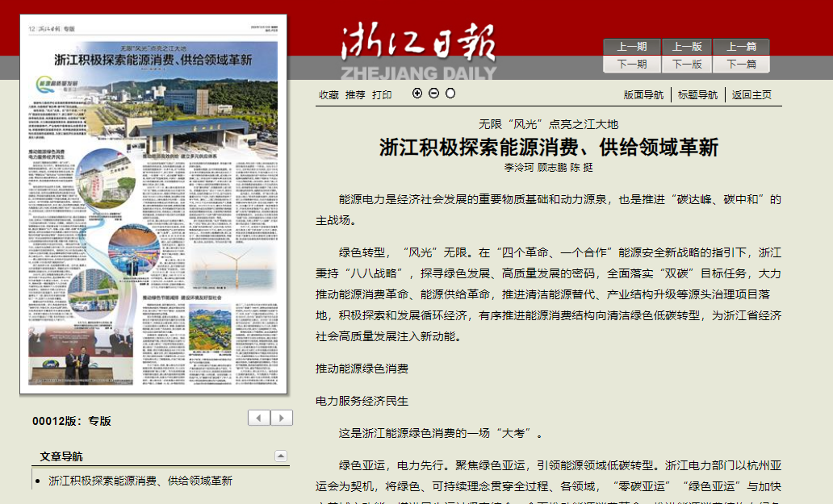
Task: Click 推荐 to recommend the article
Action: point(355,95)
